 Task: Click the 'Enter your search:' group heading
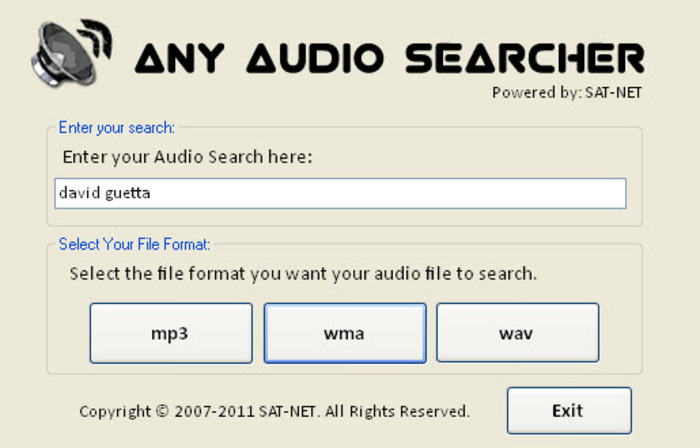[x=117, y=128]
